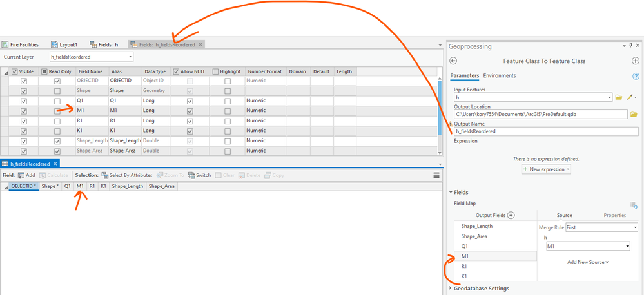Toggle Visible checkbox for Q1 row
Screen dimensions: 644x295
(x=24, y=101)
